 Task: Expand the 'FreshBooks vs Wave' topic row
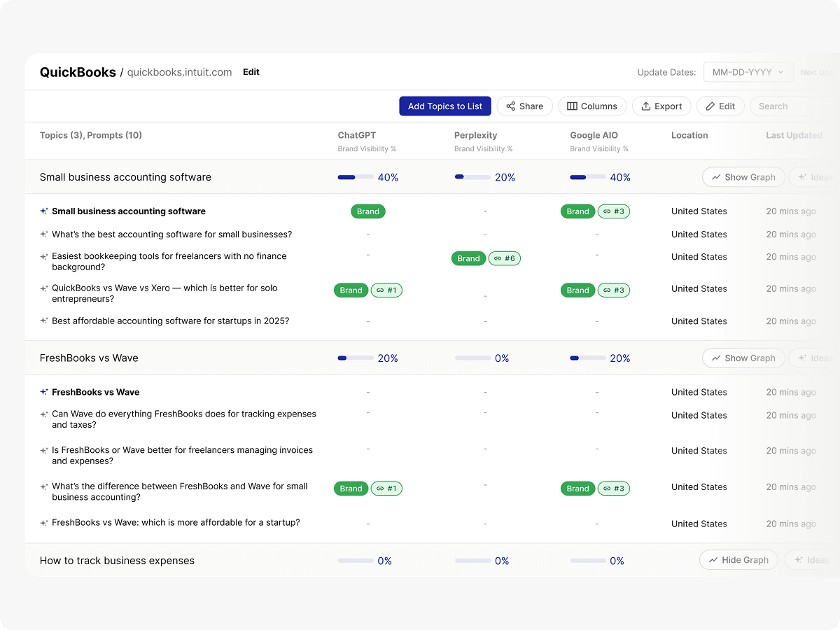89,358
